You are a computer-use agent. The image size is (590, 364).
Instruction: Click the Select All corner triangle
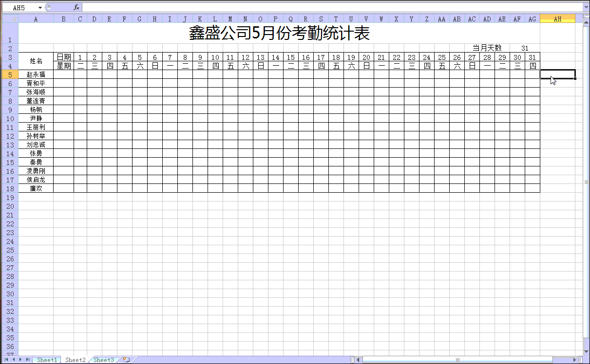coord(9,18)
